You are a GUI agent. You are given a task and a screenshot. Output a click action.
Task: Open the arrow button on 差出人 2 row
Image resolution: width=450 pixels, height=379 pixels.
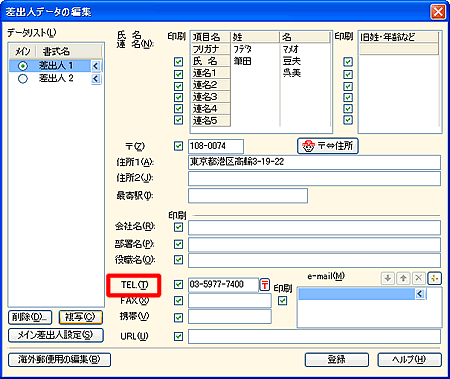pos(96,79)
